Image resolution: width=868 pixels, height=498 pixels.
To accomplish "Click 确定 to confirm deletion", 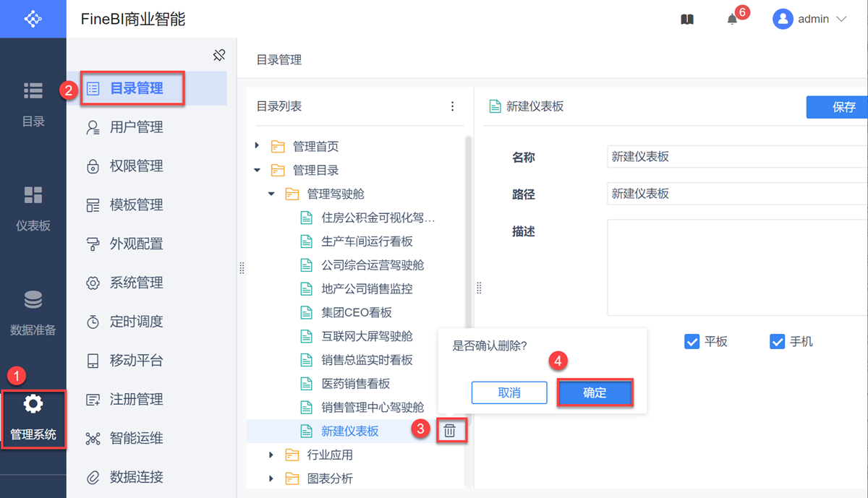I will pos(595,392).
